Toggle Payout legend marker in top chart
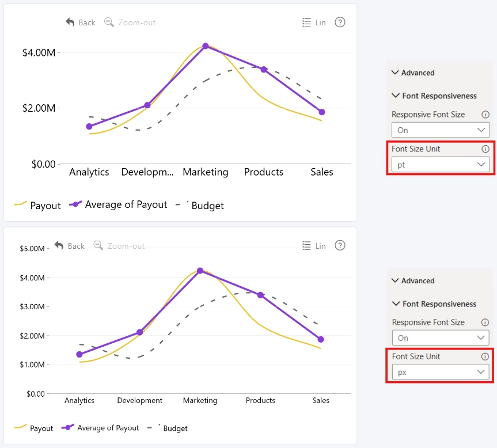This screenshot has height=448, width=497. [x=20, y=204]
